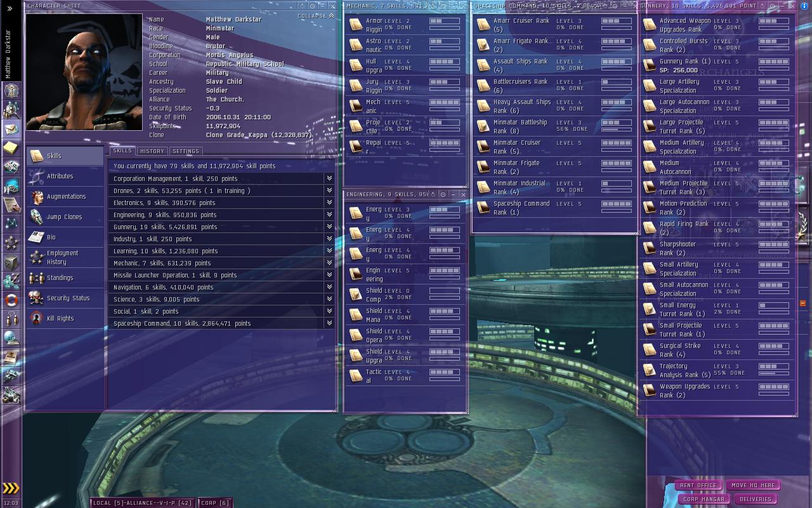The height and width of the screenshot is (508, 812).
Task: Open Attributes in the character sheet menu
Action: tap(65, 176)
